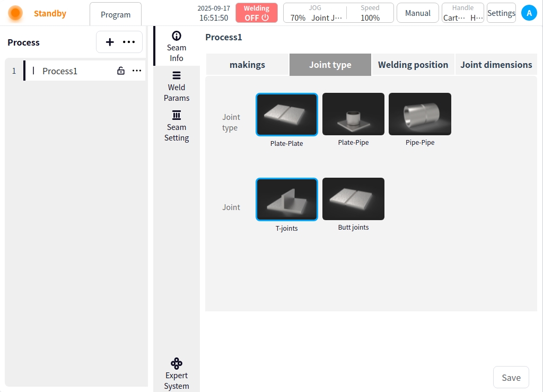Open the Joint dimensions tab
The height and width of the screenshot is (392, 543).
[496, 65]
